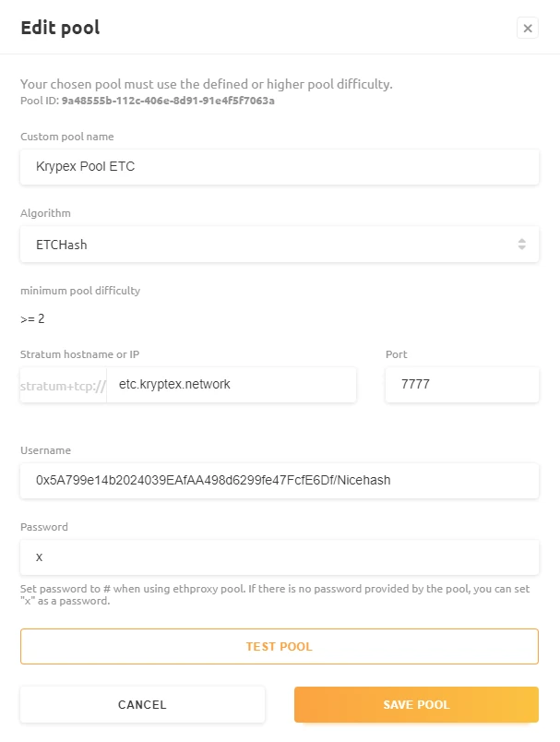
Task: Click the "Algorithm" field label
Action: coord(45,213)
